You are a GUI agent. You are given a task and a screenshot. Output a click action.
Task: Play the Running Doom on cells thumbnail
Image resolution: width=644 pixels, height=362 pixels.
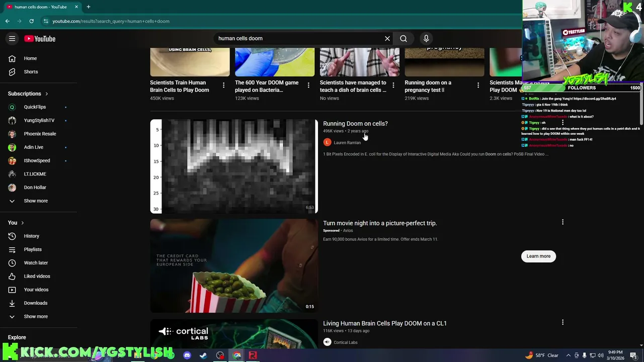point(234,166)
